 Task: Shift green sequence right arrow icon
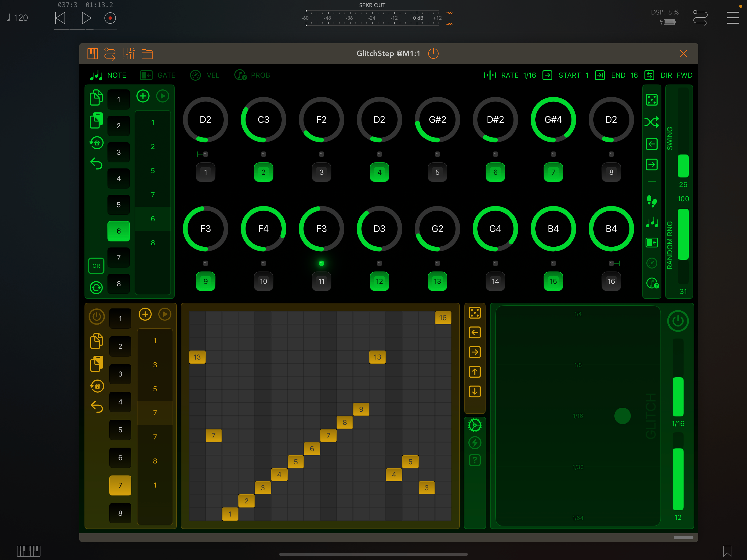click(651, 165)
